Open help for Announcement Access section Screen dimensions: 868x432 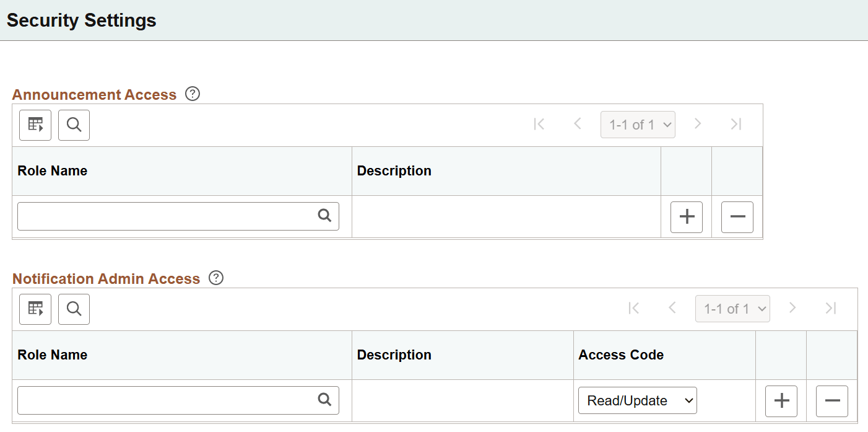click(192, 93)
